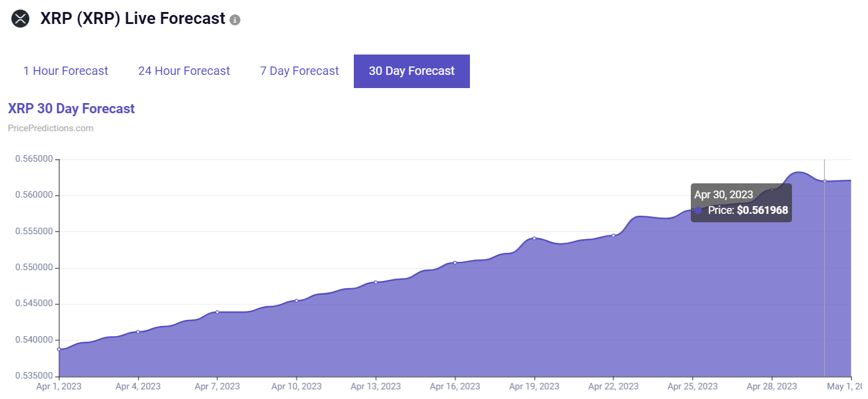Click the info icon beside Live Forecast
This screenshot has width=868, height=399.
235,20
